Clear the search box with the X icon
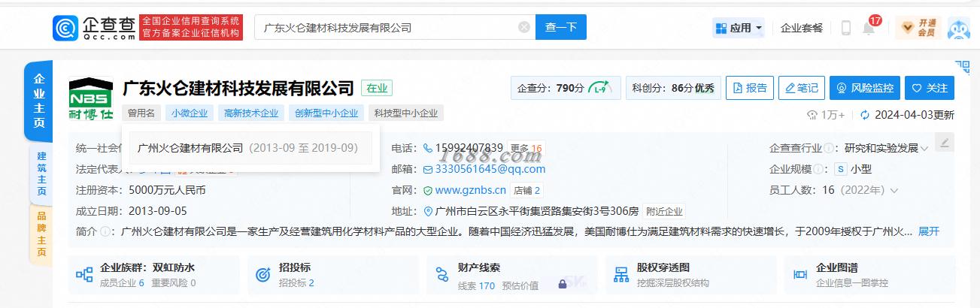This screenshot has height=308, width=980. (x=524, y=27)
